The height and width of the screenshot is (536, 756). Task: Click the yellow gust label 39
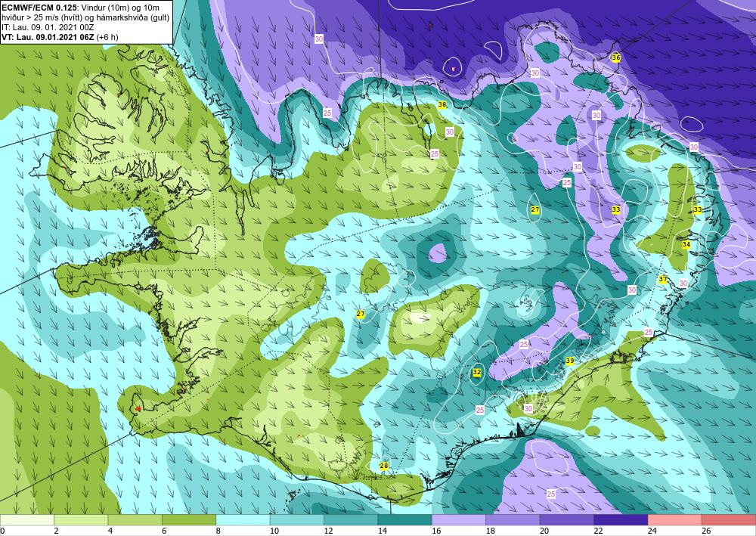click(x=569, y=361)
